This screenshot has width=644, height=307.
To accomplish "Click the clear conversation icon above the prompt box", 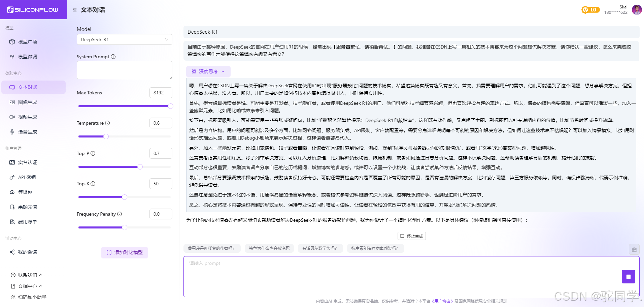I will tap(634, 249).
